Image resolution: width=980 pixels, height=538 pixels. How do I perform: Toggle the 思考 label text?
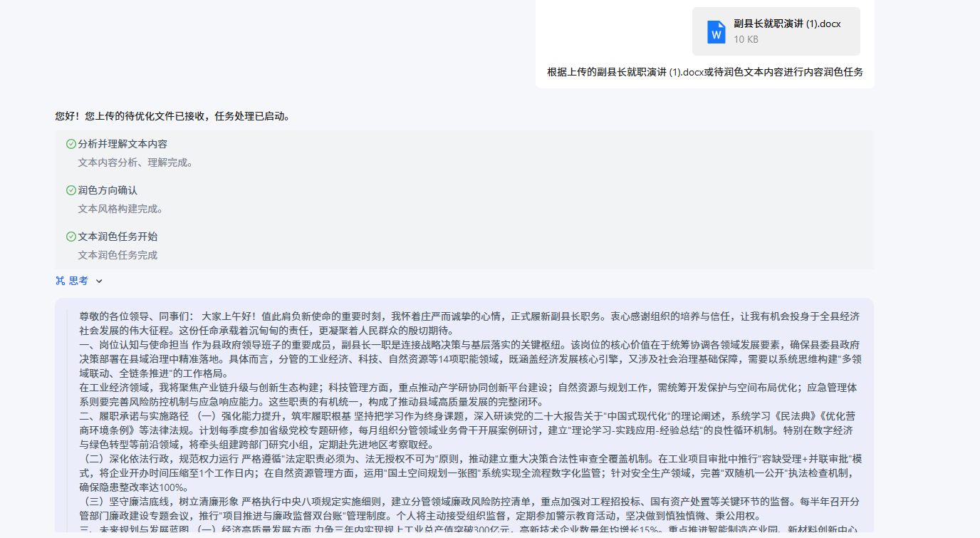coord(78,281)
